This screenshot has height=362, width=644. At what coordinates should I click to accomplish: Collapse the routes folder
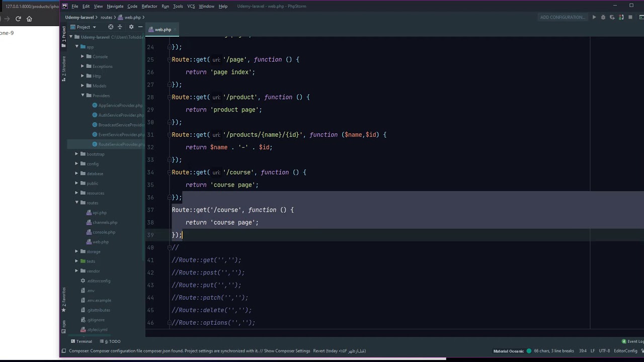[77, 203]
